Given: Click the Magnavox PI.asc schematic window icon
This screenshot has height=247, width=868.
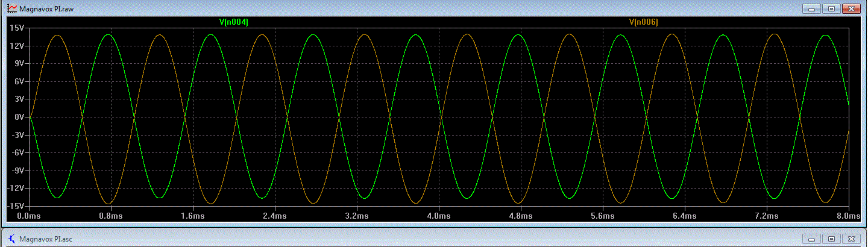Looking at the screenshot, I should (x=12, y=239).
